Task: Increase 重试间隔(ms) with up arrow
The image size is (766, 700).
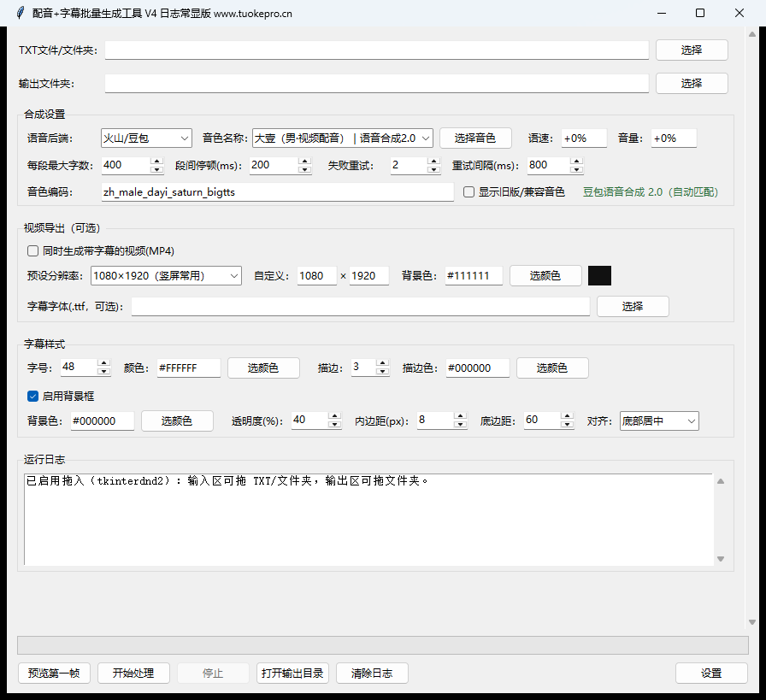Action: pos(576,161)
